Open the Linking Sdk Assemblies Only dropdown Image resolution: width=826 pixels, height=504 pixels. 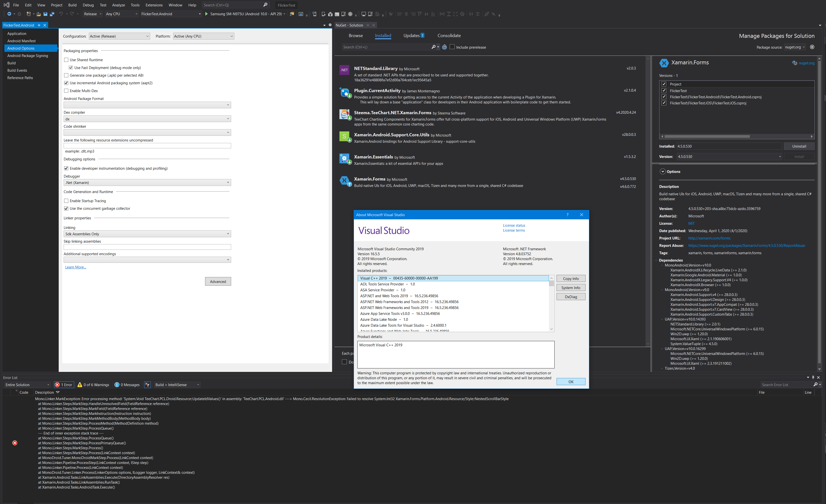[x=147, y=234]
